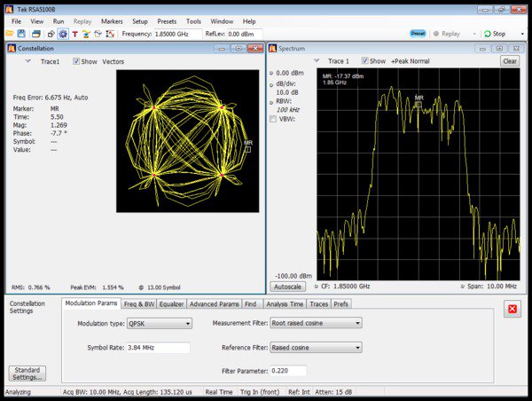Open the settings gear toolbar icon
Viewport: 532px width, 401px height.
(x=63, y=34)
